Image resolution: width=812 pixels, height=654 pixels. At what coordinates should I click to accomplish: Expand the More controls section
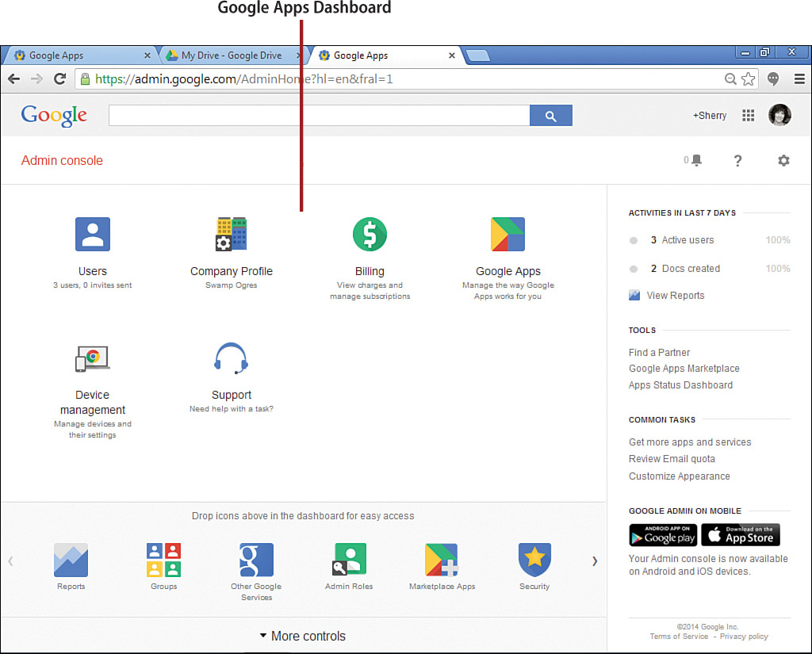coord(302,636)
